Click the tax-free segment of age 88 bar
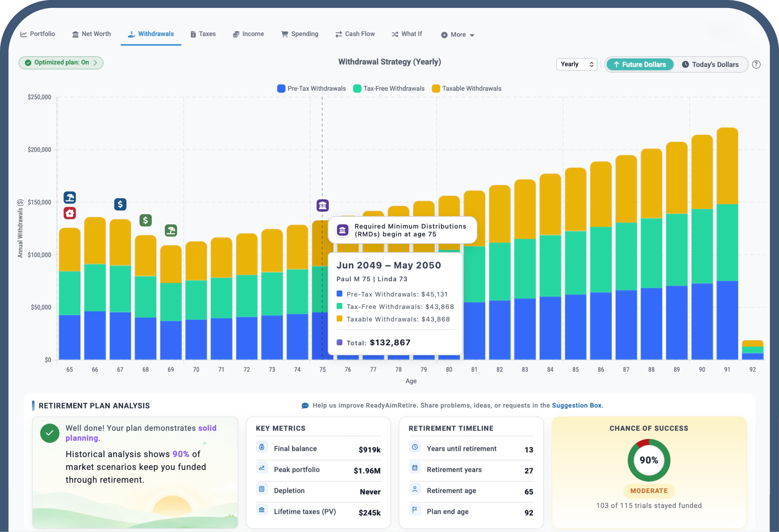 pyautogui.click(x=651, y=253)
